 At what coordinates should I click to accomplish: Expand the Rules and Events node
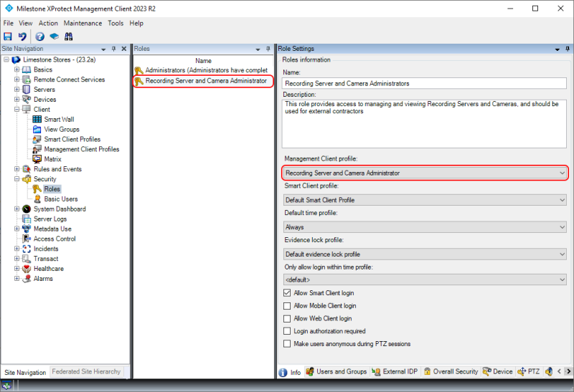click(17, 169)
